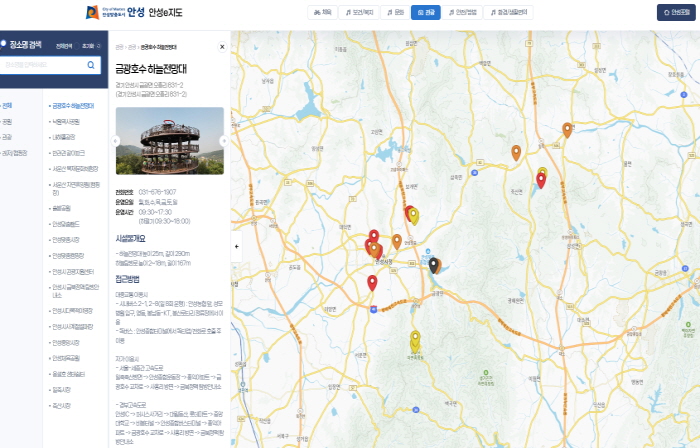The image size is (700, 448).
Task: Show next photo in the image carousel
Action: pyautogui.click(x=223, y=141)
